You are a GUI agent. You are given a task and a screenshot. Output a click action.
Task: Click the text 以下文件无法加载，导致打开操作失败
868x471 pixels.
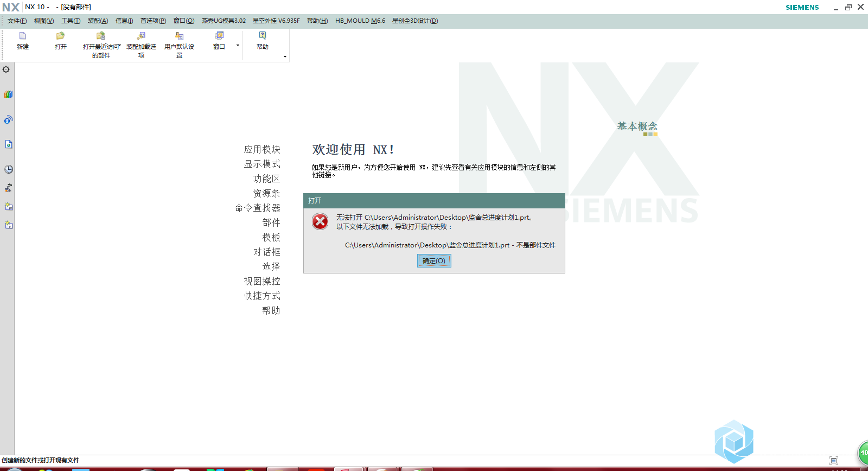pos(394,227)
